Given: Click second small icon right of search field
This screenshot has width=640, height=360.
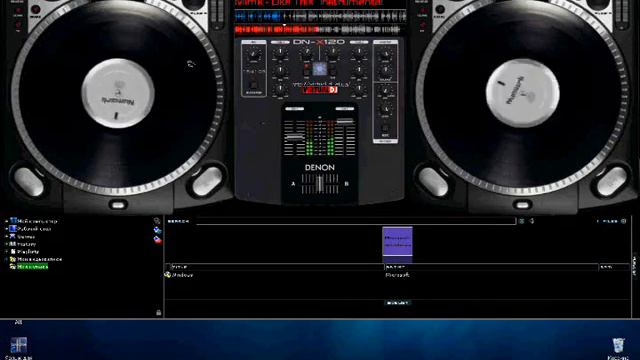Looking at the screenshot, I should click(532, 221).
